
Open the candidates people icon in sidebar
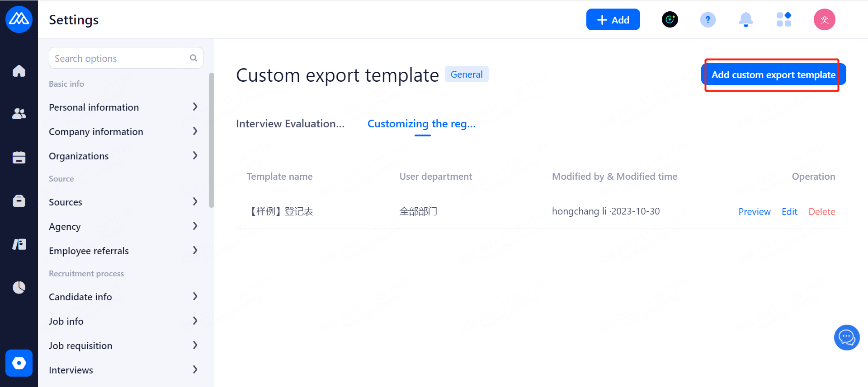click(19, 114)
